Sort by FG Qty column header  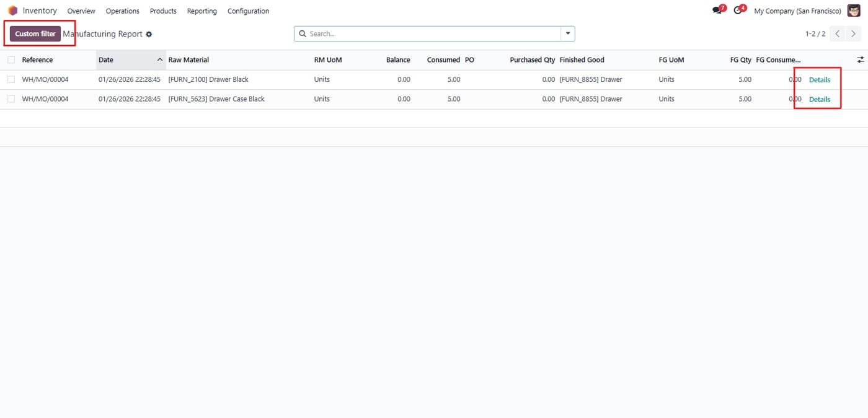740,60
